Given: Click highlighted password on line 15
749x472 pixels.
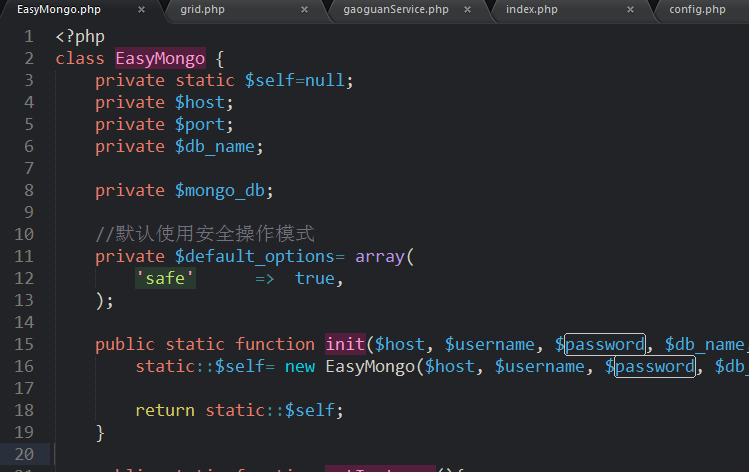Looking at the screenshot, I should tap(605, 344).
